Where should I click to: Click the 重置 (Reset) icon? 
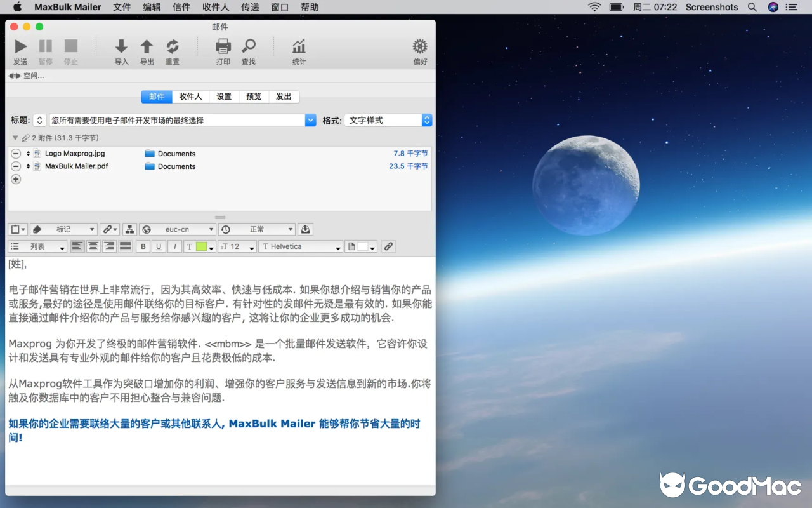click(171, 46)
